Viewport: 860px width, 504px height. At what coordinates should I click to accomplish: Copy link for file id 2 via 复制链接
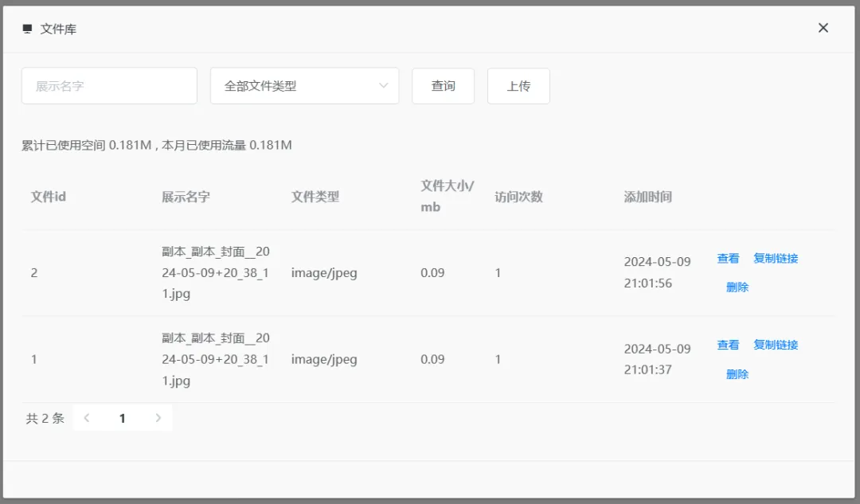[x=776, y=258]
